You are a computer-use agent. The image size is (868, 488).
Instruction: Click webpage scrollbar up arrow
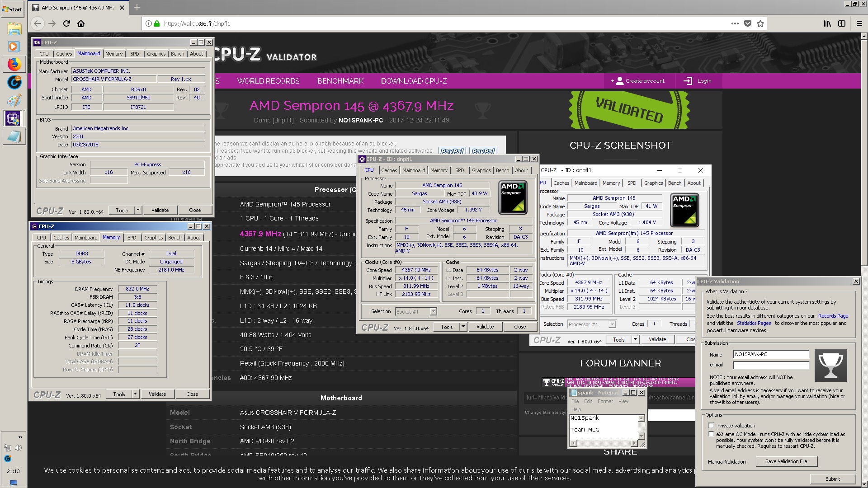point(864,36)
